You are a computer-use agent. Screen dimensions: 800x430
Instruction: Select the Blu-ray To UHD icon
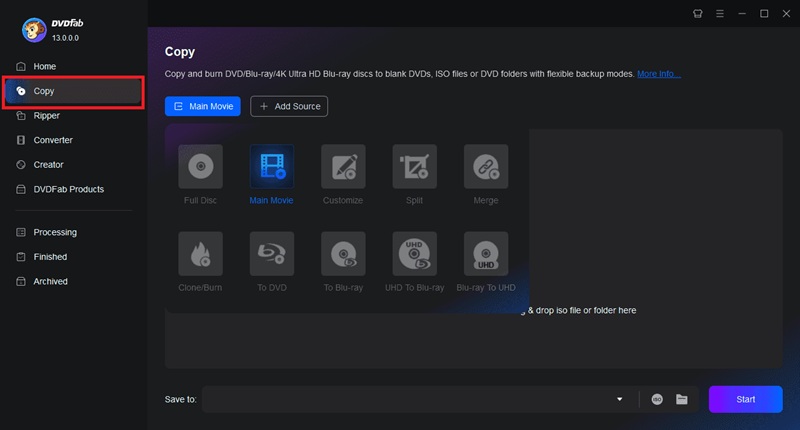pyautogui.click(x=486, y=254)
